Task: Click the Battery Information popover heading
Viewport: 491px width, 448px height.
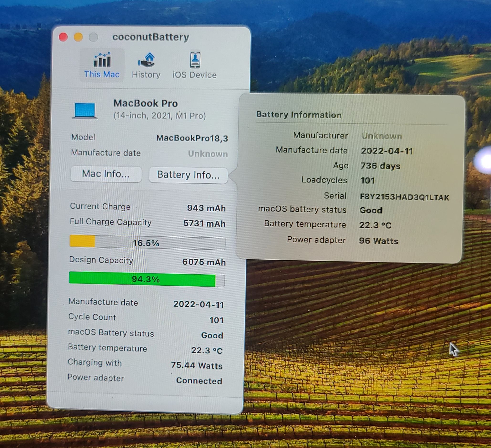Action: (299, 115)
